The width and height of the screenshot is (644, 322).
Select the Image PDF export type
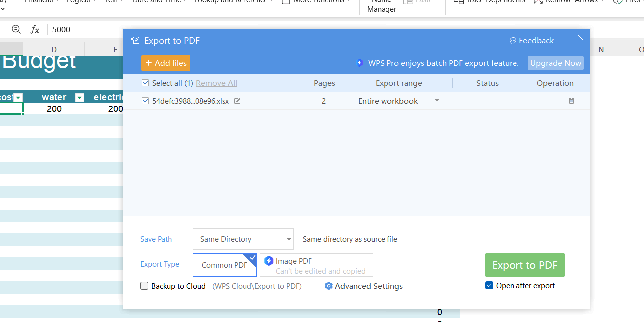(x=316, y=265)
